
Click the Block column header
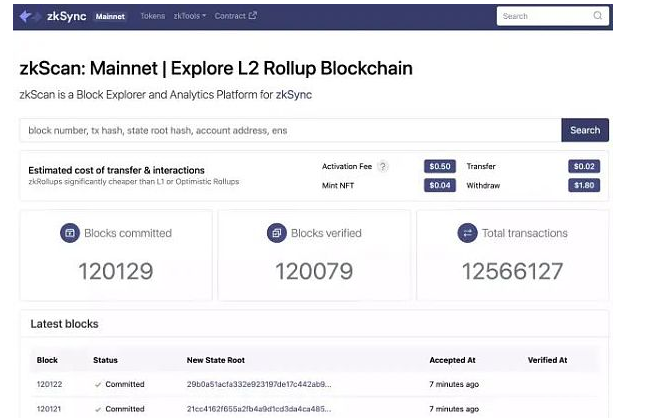pyautogui.click(x=47, y=360)
